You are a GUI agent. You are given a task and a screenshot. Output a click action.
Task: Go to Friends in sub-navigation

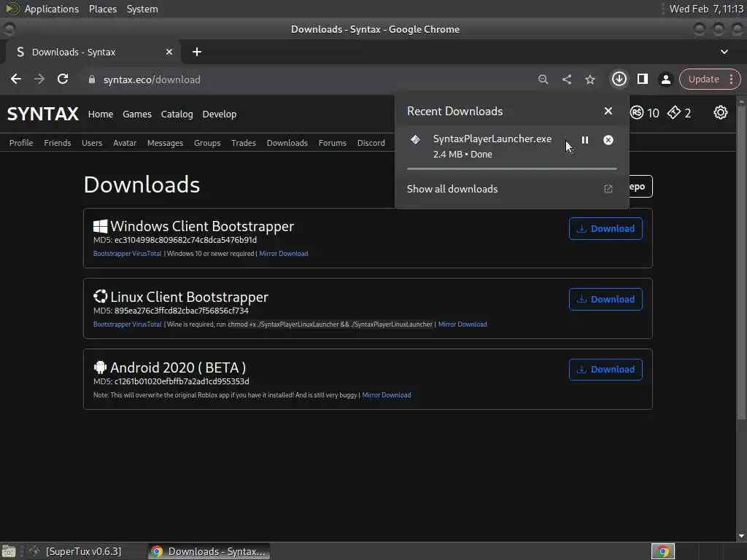57,143
